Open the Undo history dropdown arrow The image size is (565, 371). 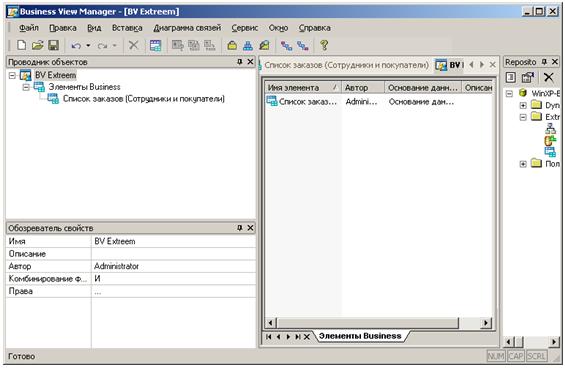coord(88,45)
